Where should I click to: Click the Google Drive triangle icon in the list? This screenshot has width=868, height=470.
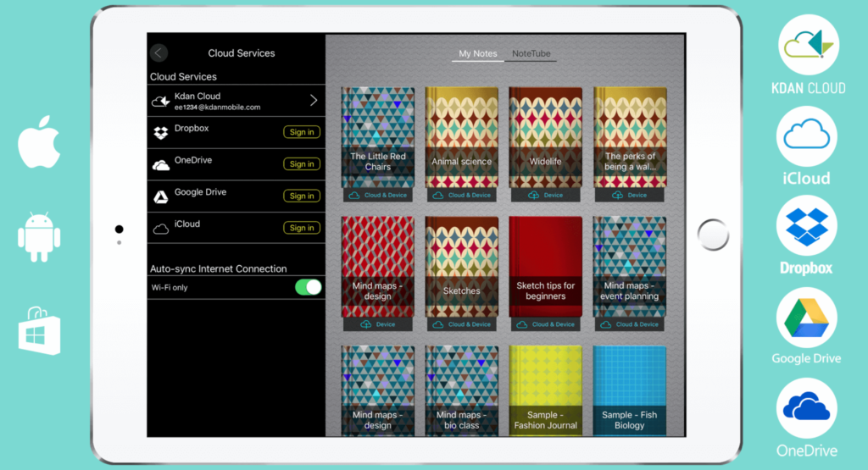click(x=160, y=196)
